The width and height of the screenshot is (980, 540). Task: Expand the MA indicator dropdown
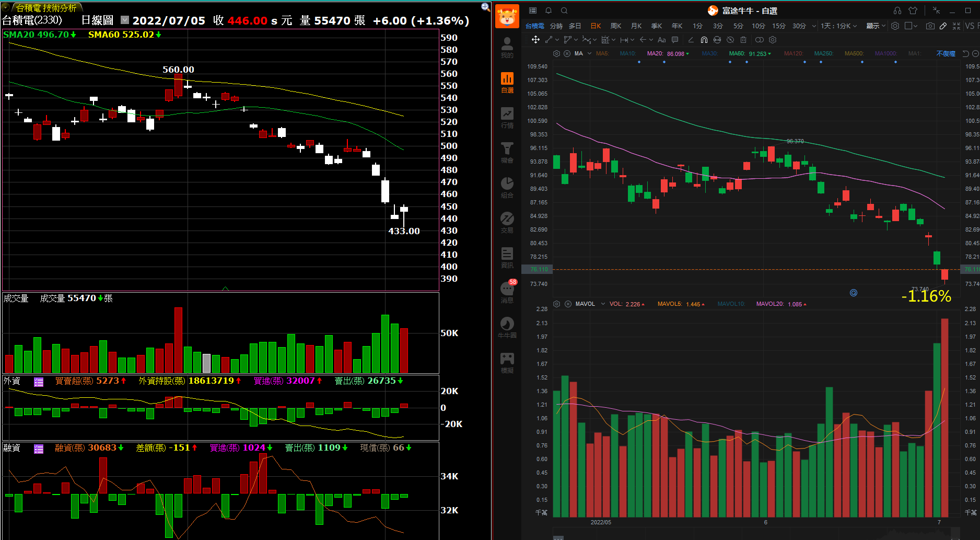pos(589,54)
